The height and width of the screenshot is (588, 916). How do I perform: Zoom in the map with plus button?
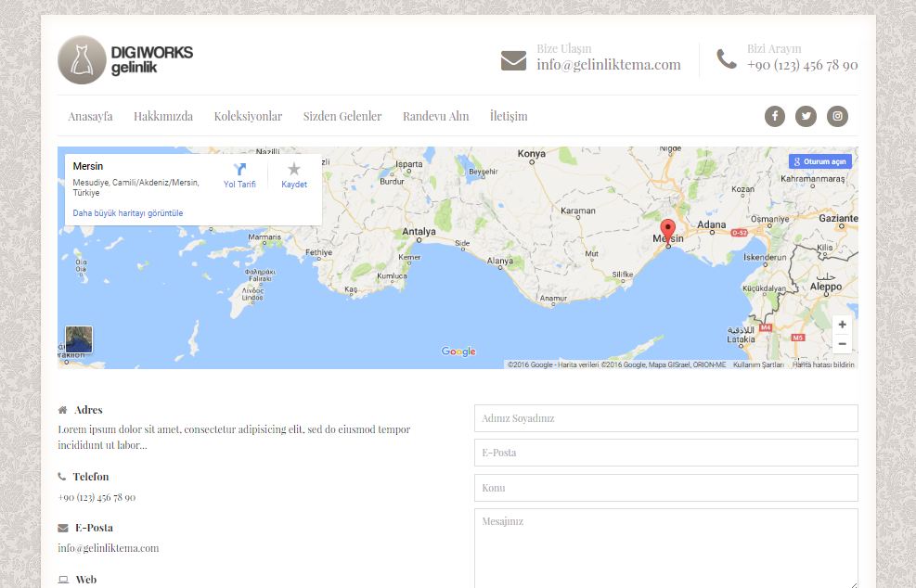842,325
